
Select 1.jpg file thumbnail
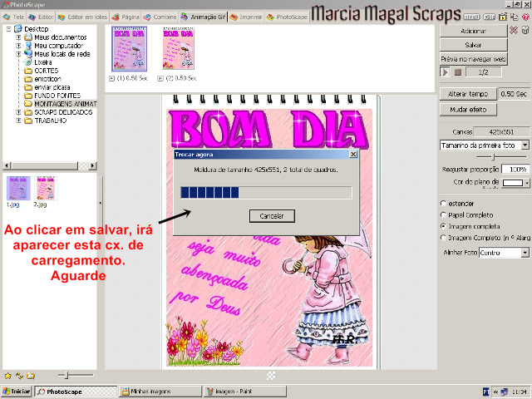pos(18,189)
